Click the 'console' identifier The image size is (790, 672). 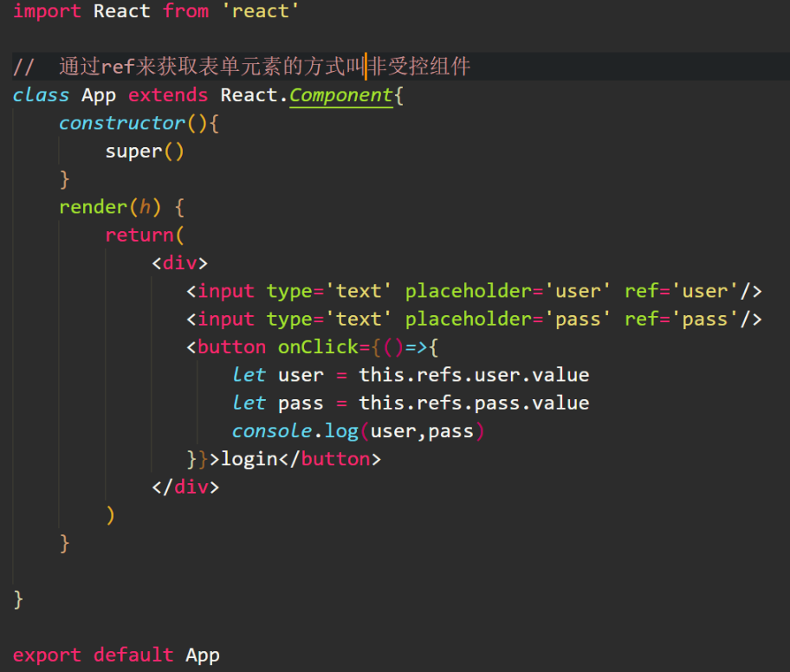click(x=272, y=431)
